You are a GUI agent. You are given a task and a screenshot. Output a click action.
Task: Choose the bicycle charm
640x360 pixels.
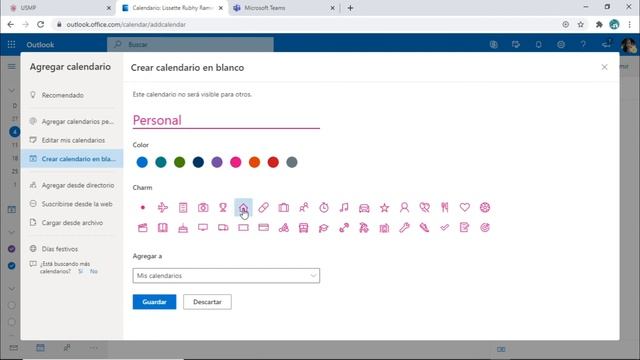(283, 228)
